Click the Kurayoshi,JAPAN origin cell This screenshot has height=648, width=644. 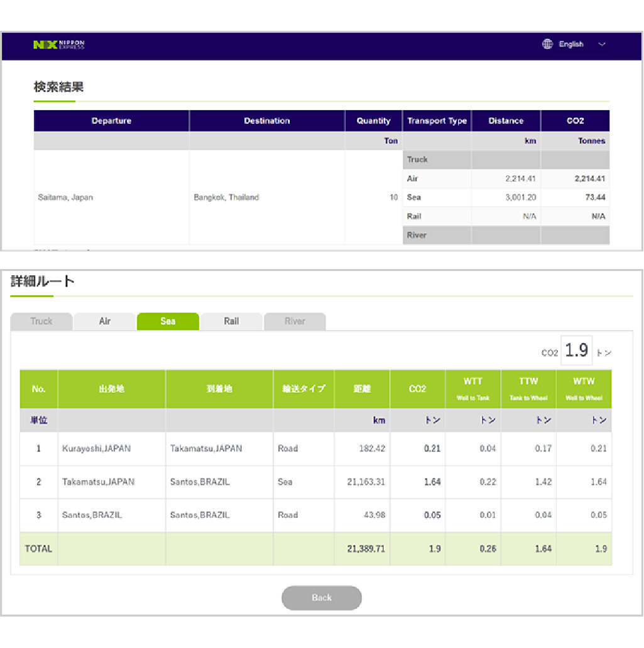coord(112,448)
